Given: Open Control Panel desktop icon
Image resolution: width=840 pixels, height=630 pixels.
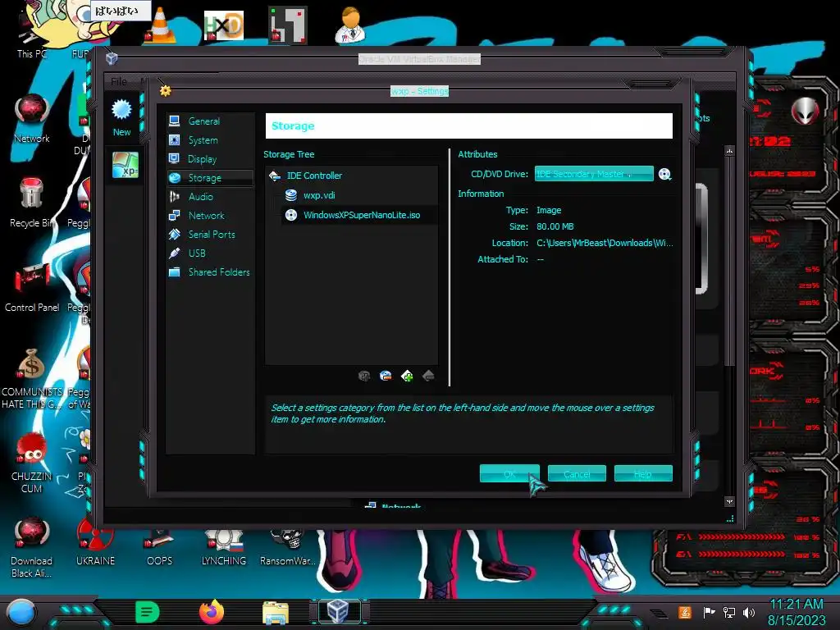Looking at the screenshot, I should click(32, 288).
